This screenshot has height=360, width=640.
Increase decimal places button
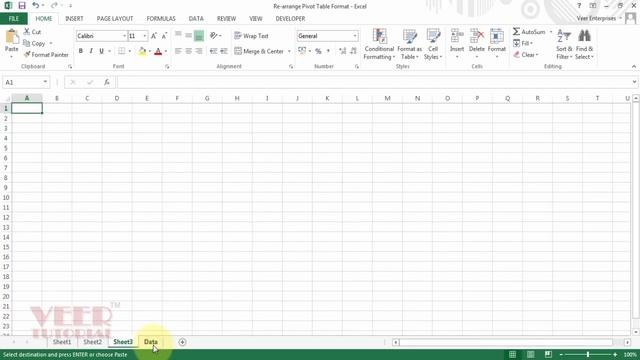click(x=342, y=51)
